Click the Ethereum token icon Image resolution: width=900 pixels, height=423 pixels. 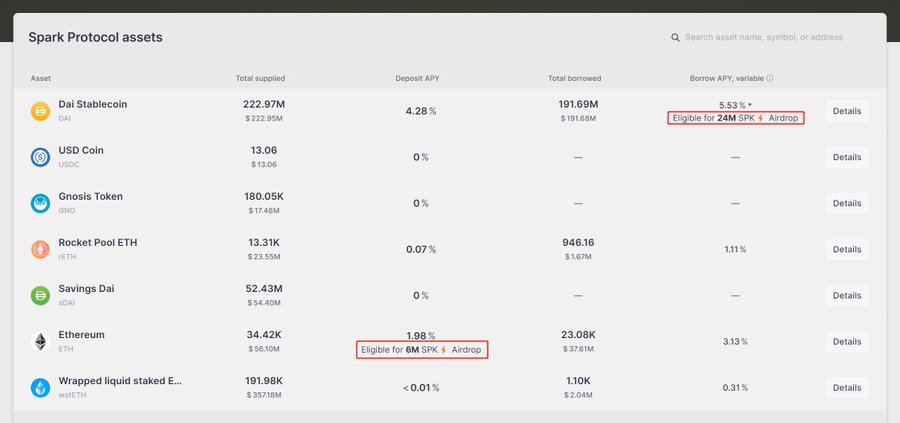pyautogui.click(x=40, y=341)
